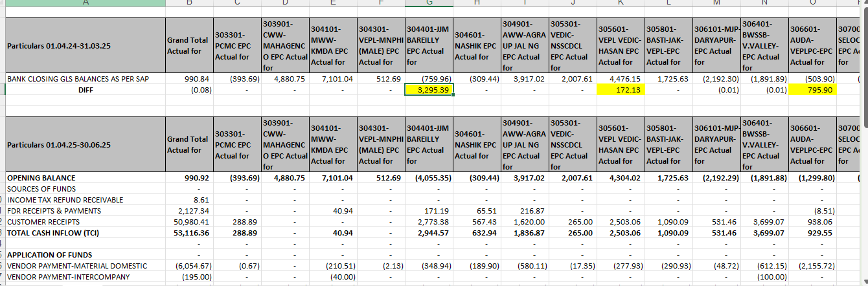868x286 pixels.
Task: Click the yellow cell with 172.13
Action: 621,90
